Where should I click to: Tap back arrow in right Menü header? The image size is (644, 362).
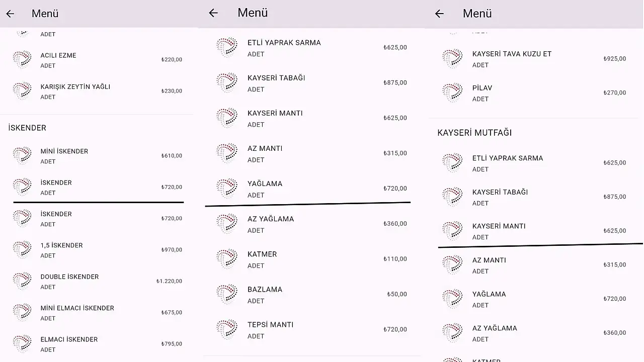[x=439, y=14]
